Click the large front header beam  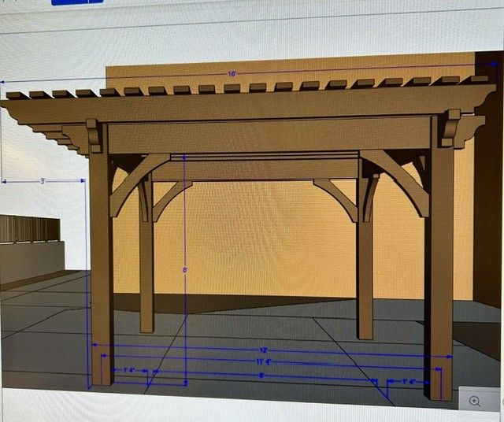point(269,135)
